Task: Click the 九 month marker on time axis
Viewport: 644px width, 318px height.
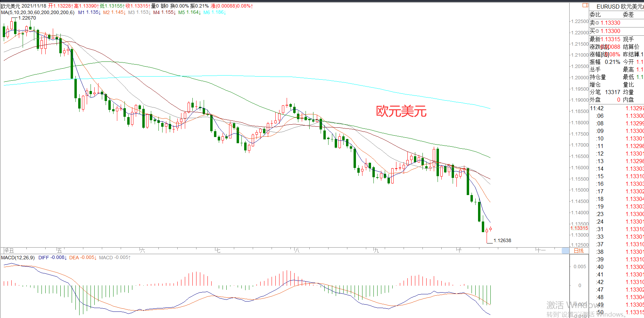Action: pyautogui.click(x=376, y=251)
